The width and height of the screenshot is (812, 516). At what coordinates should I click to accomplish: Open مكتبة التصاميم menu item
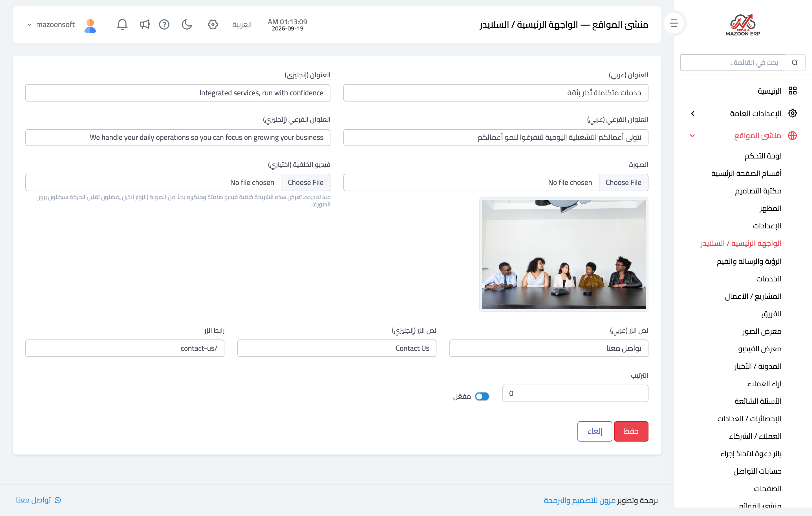coord(758,191)
